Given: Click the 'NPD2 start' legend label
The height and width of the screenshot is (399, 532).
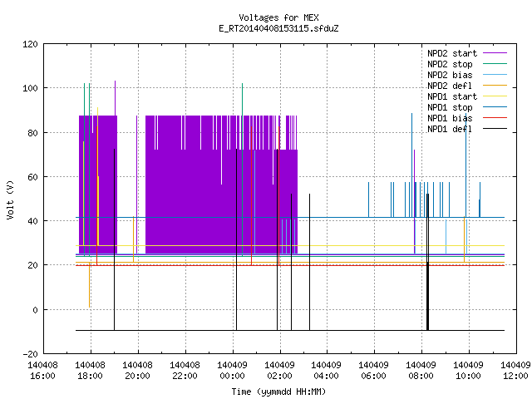Looking at the screenshot, I should (452, 53).
